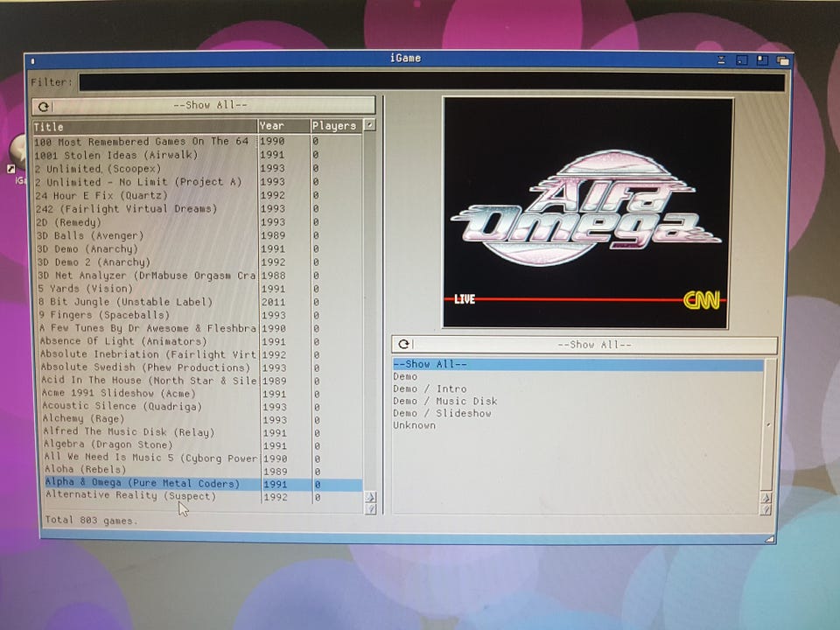
Task: Select Absolute Swedish (Phew Productions)
Action: coord(202,367)
